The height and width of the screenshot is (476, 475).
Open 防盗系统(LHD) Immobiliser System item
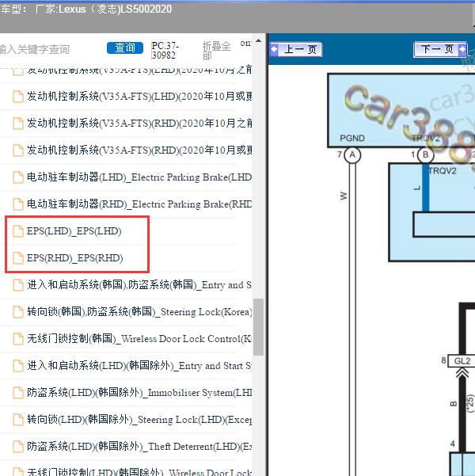click(139, 393)
